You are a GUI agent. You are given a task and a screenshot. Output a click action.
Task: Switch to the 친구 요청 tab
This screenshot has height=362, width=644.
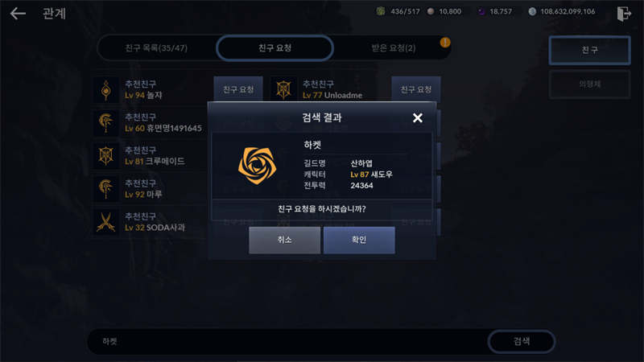click(275, 48)
